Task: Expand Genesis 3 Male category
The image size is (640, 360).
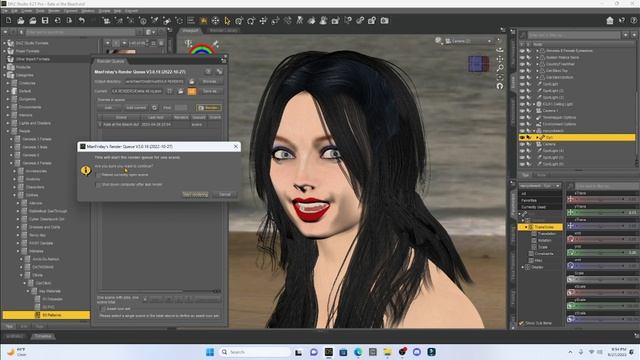Action: coord(11,147)
